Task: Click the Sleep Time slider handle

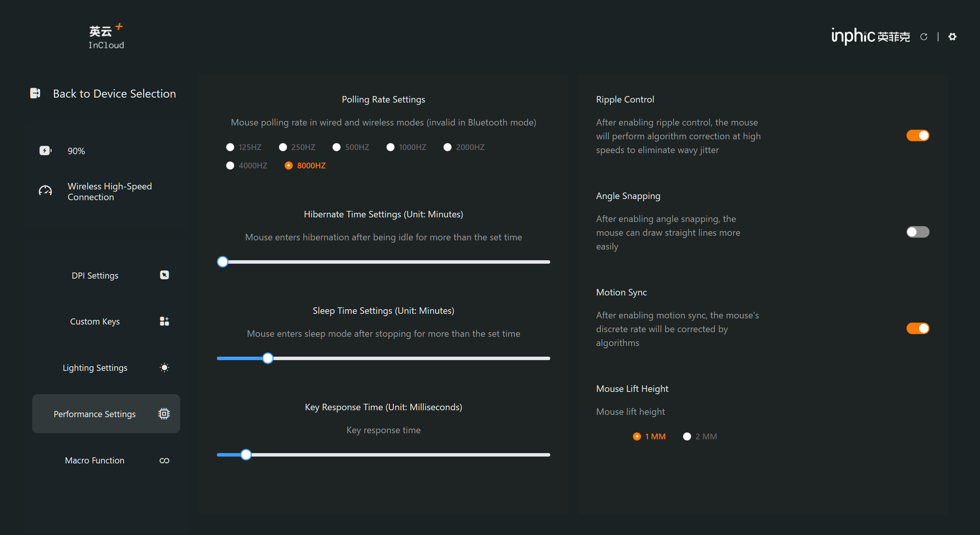Action: pyautogui.click(x=268, y=359)
